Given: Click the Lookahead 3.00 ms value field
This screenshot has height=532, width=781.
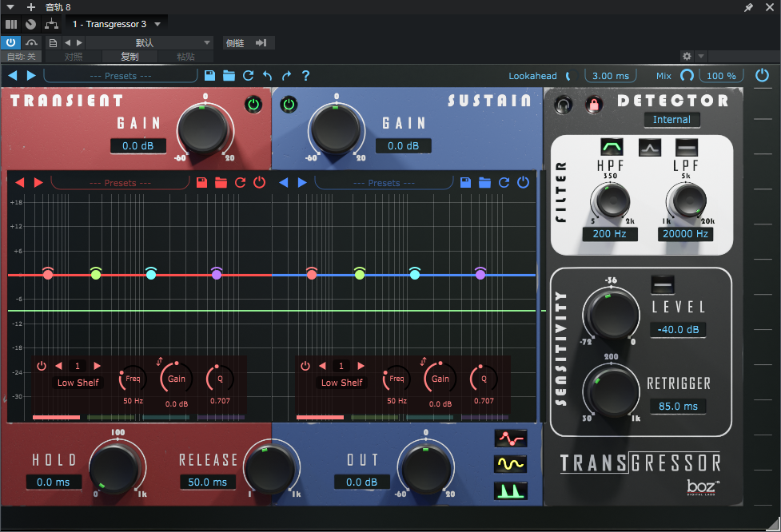Looking at the screenshot, I should click(x=611, y=76).
